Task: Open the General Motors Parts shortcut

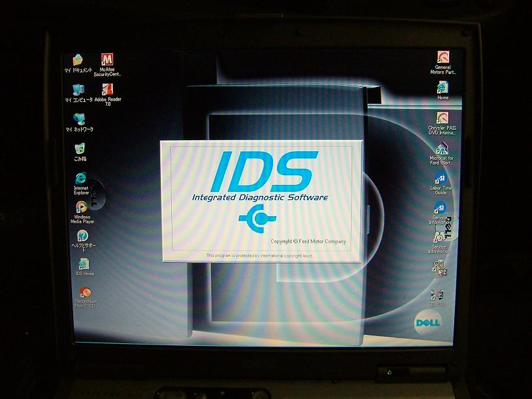Action: (442, 62)
